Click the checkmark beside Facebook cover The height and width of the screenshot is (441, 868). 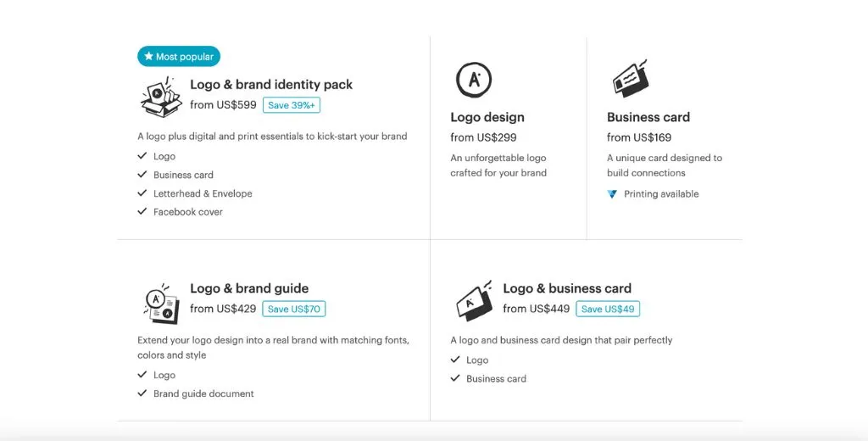tap(142, 212)
